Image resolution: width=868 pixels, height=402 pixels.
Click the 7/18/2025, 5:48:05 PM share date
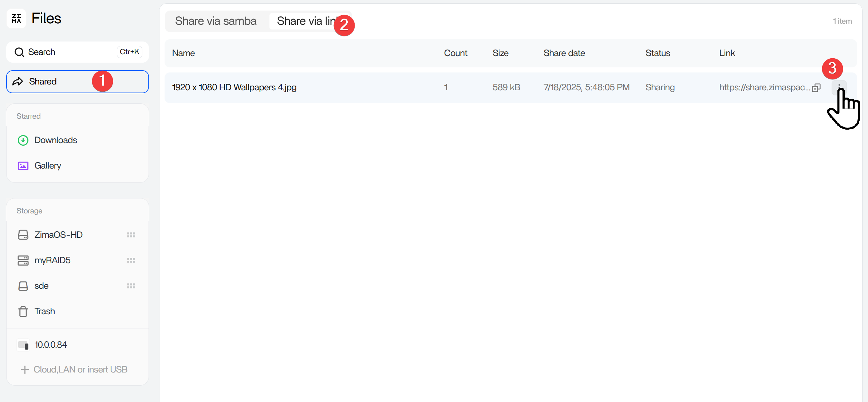click(x=587, y=87)
